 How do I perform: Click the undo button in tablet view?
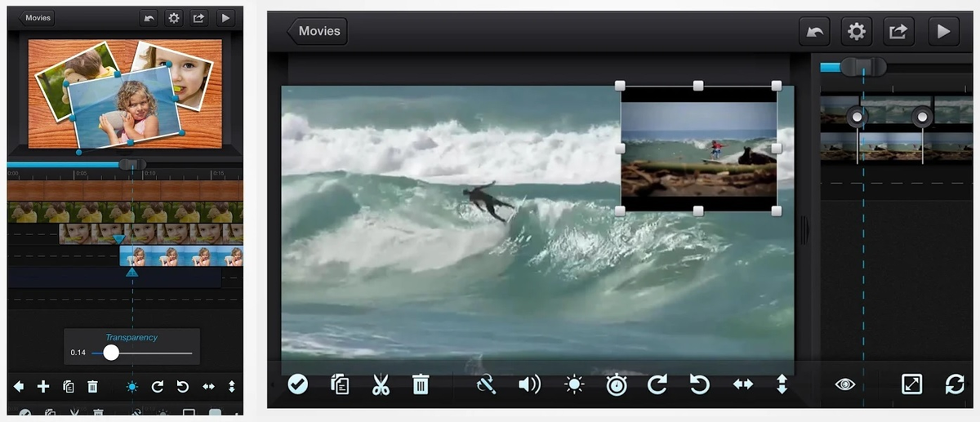tap(814, 31)
